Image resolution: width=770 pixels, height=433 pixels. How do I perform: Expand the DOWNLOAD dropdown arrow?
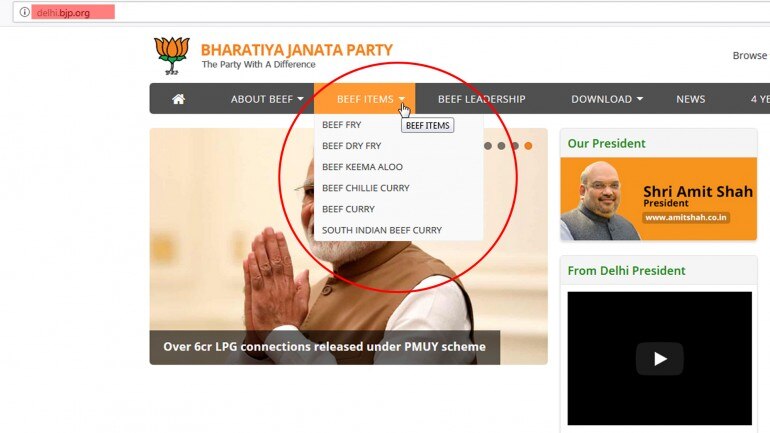tap(640, 99)
